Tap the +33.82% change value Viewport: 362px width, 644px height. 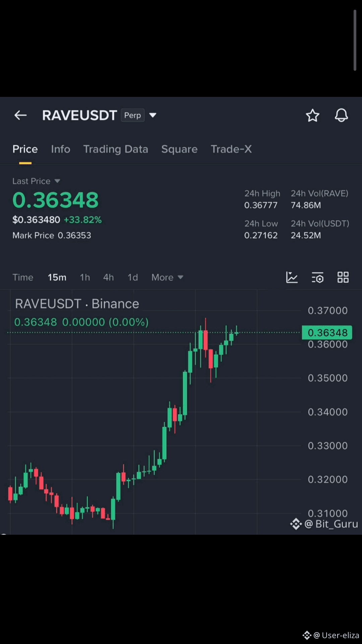83,220
